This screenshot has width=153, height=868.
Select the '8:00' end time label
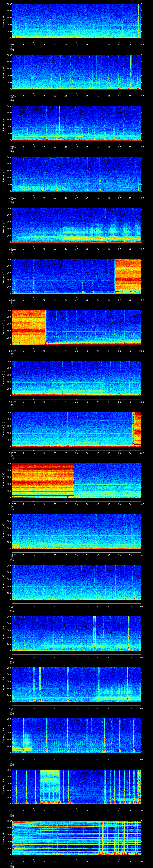pyautogui.click(x=141, y=351)
